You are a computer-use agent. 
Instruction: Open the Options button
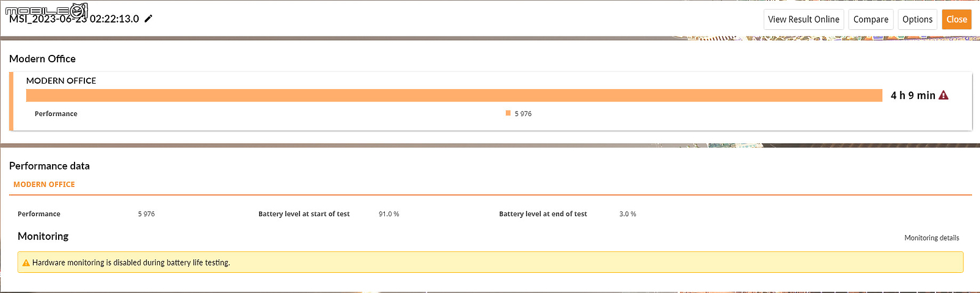[x=917, y=20]
